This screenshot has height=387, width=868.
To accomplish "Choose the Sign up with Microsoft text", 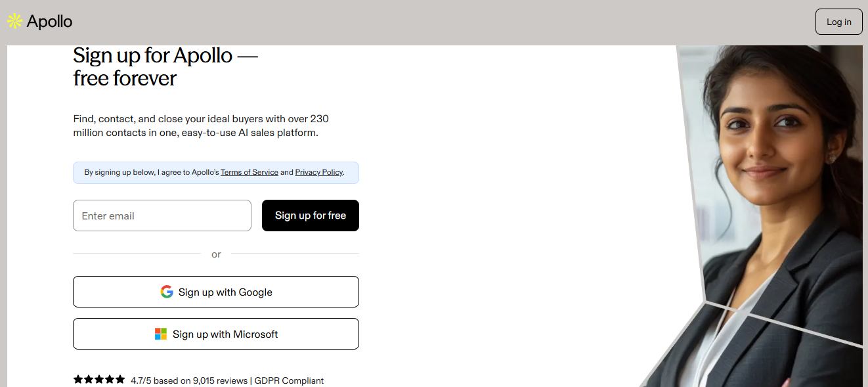I will click(225, 334).
